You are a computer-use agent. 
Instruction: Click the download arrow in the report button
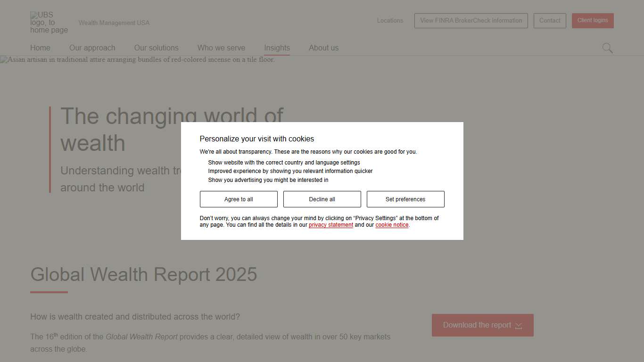[519, 325]
